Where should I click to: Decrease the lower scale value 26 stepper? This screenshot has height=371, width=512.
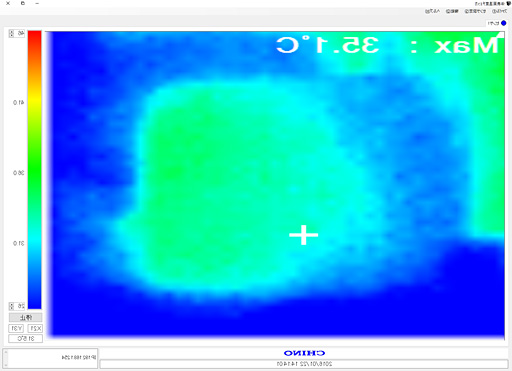[11, 307]
